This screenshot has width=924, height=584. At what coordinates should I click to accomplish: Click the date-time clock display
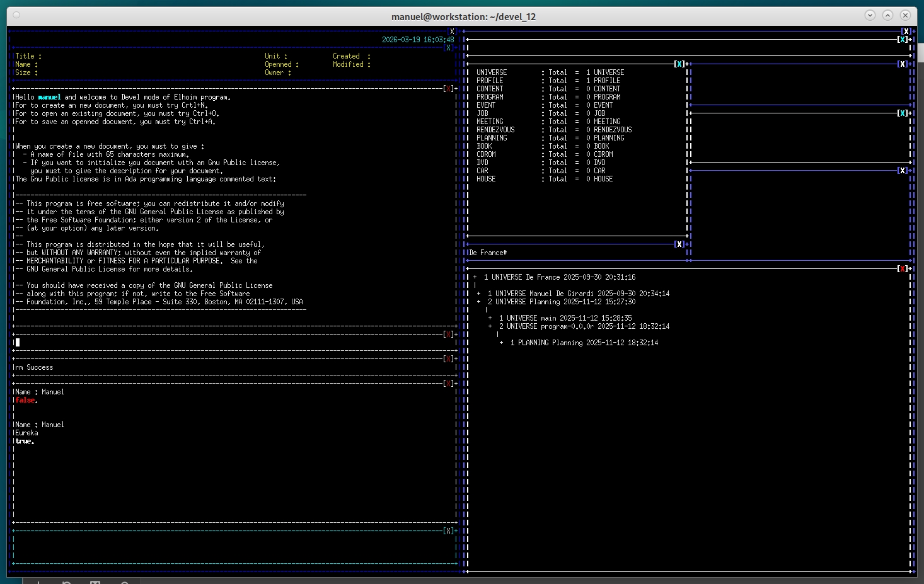click(x=417, y=40)
